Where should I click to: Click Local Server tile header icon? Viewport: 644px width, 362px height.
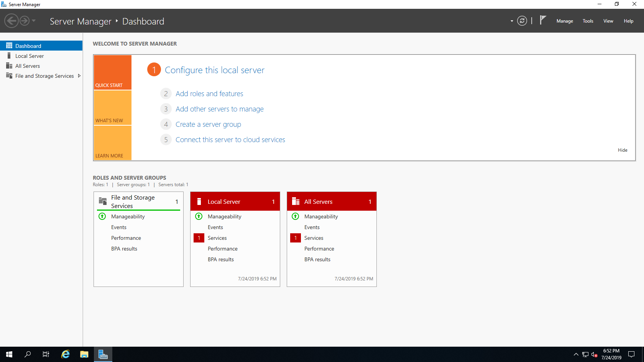(199, 201)
